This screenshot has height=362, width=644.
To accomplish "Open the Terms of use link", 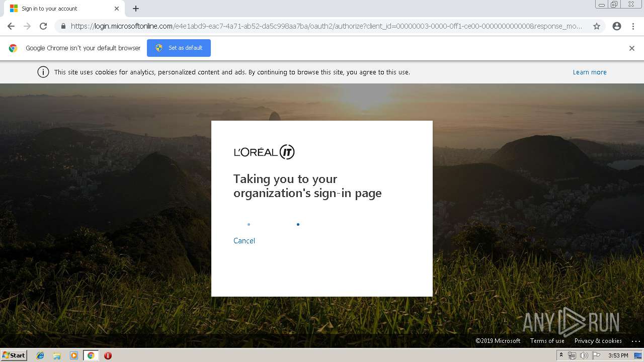I will click(x=547, y=341).
